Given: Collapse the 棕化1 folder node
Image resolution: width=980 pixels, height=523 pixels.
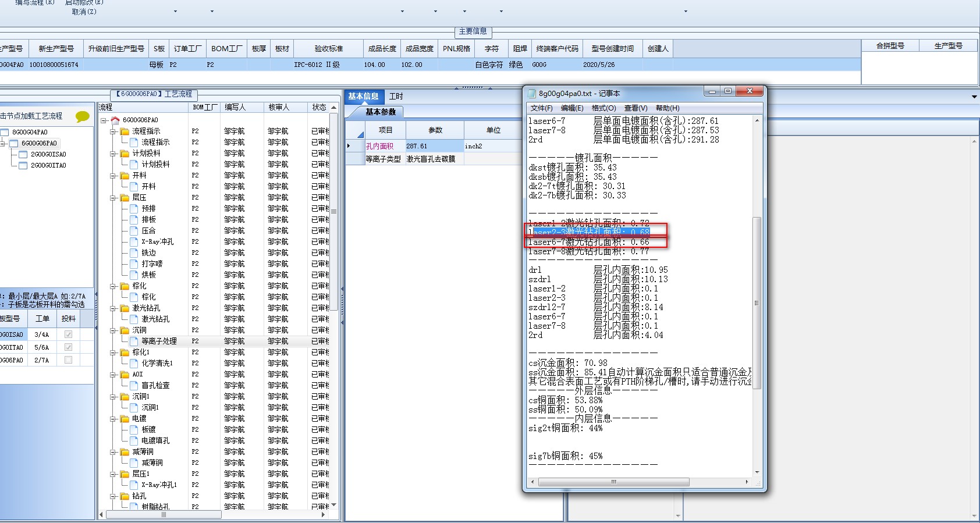Looking at the screenshot, I should pos(113,353).
